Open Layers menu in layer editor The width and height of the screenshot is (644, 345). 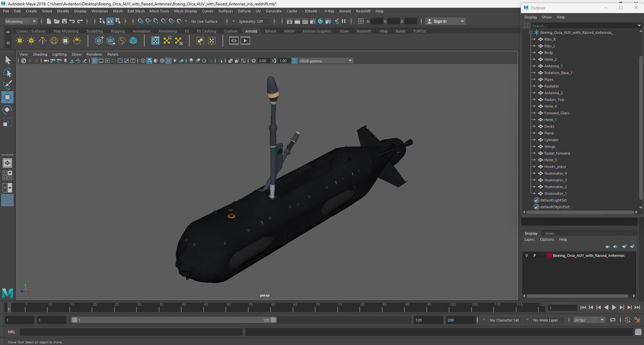point(530,239)
